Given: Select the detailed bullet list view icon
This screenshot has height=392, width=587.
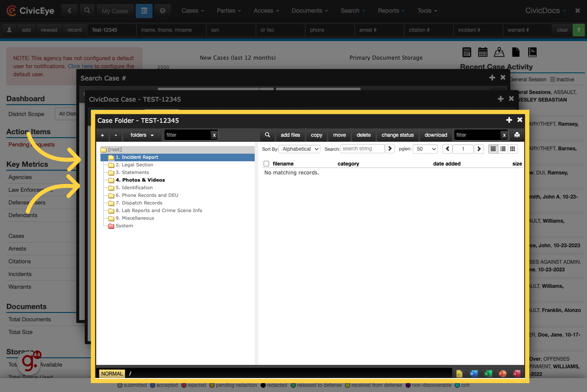Looking at the screenshot, I should click(503, 149).
